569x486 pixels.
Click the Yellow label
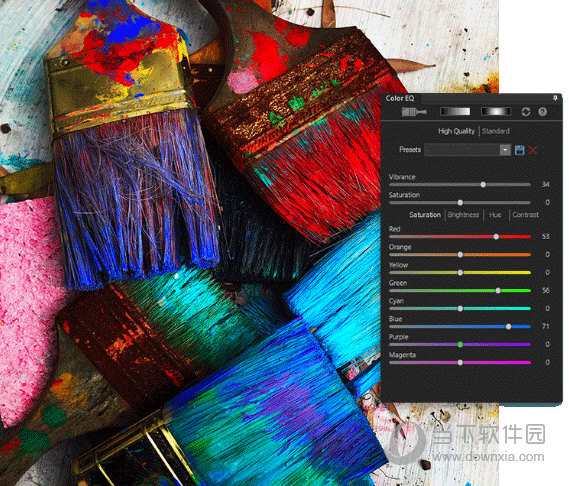(398, 265)
